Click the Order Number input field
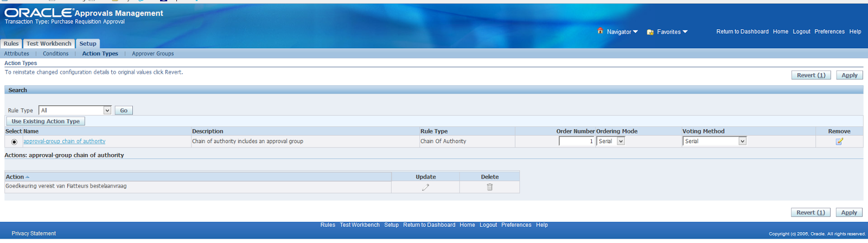Image resolution: width=868 pixels, height=243 pixels. 577,141
